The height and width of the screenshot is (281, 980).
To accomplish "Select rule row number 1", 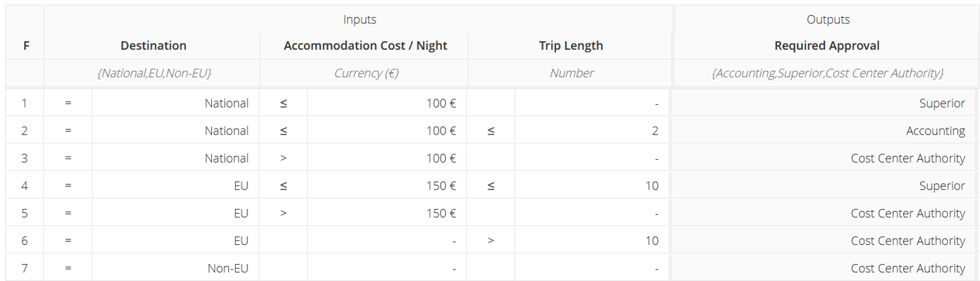I will click(25, 103).
